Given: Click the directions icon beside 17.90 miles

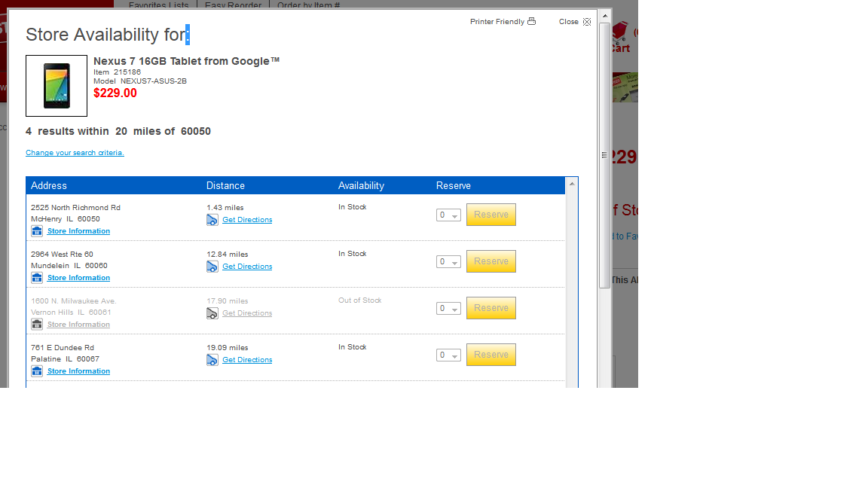Looking at the screenshot, I should tap(212, 313).
